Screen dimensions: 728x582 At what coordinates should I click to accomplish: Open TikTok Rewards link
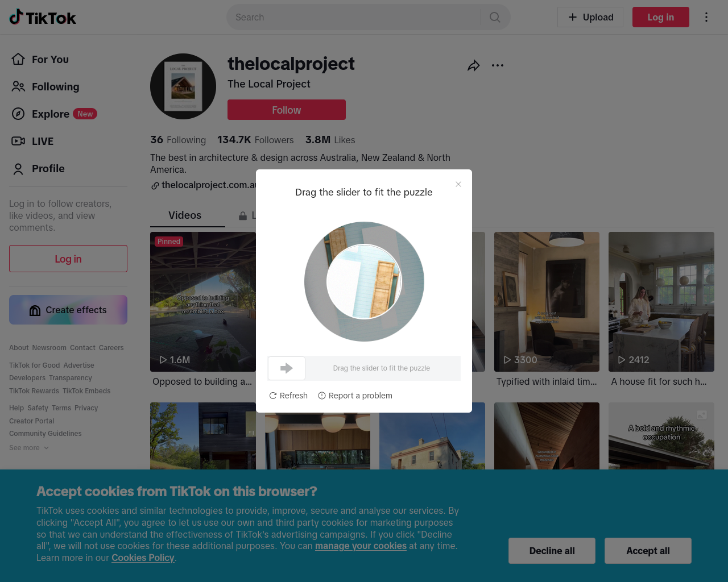pyautogui.click(x=34, y=391)
